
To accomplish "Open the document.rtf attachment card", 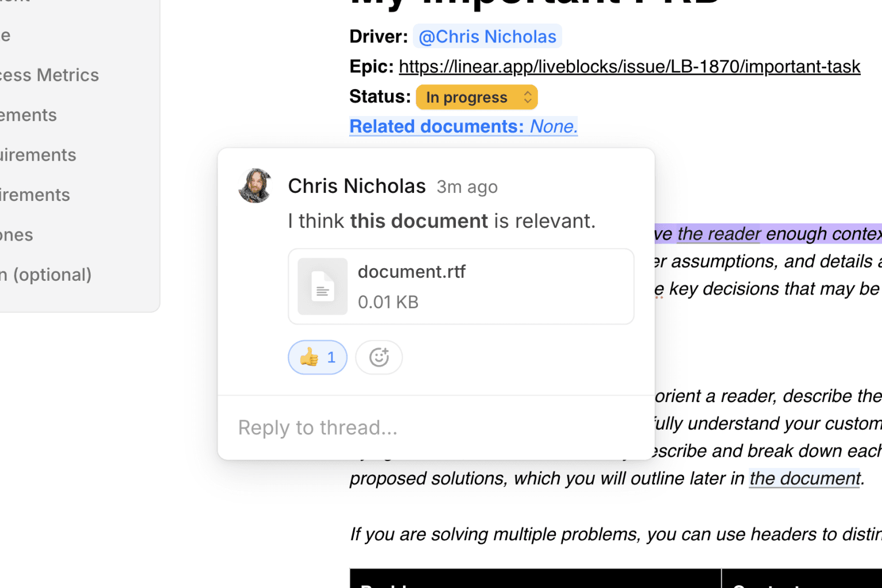I will 461,286.
